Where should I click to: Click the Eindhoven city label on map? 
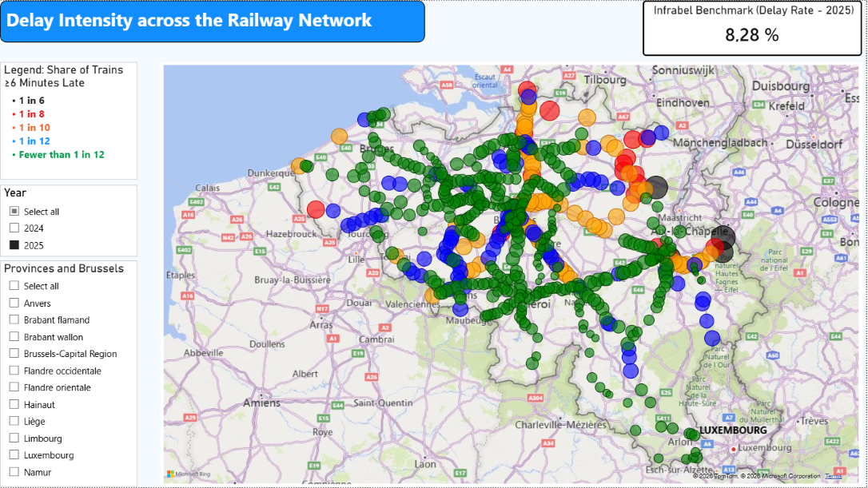click(x=683, y=102)
